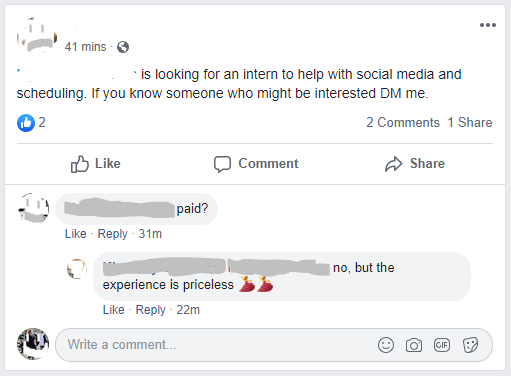Click the post author's profile picture
The width and height of the screenshot is (511, 376).
pos(37,35)
